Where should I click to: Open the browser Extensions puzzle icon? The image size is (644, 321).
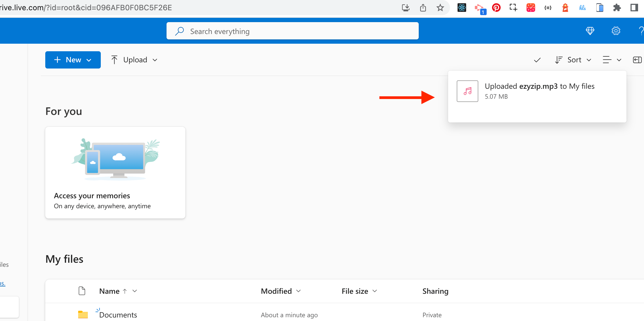(x=617, y=8)
